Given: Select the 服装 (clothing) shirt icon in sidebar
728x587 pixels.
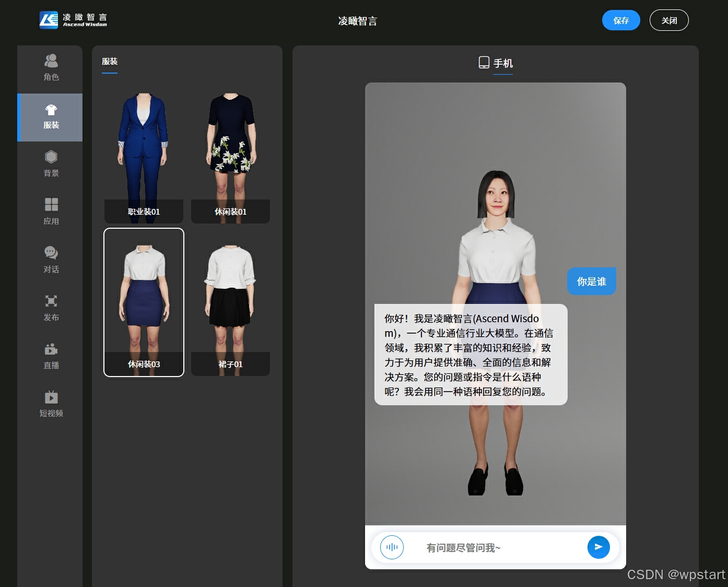Looking at the screenshot, I should click(x=51, y=110).
